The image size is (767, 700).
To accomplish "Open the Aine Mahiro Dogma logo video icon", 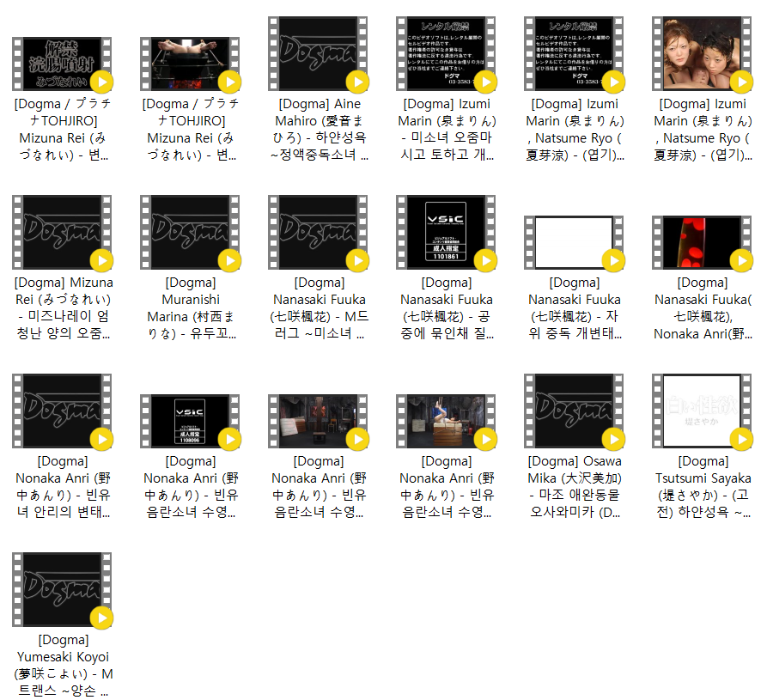I will coord(318,54).
